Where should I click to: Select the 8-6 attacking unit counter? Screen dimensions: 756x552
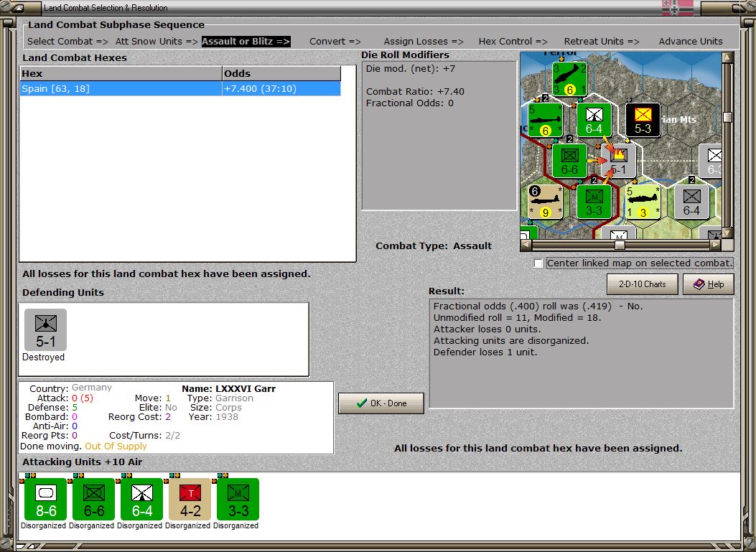click(45, 499)
